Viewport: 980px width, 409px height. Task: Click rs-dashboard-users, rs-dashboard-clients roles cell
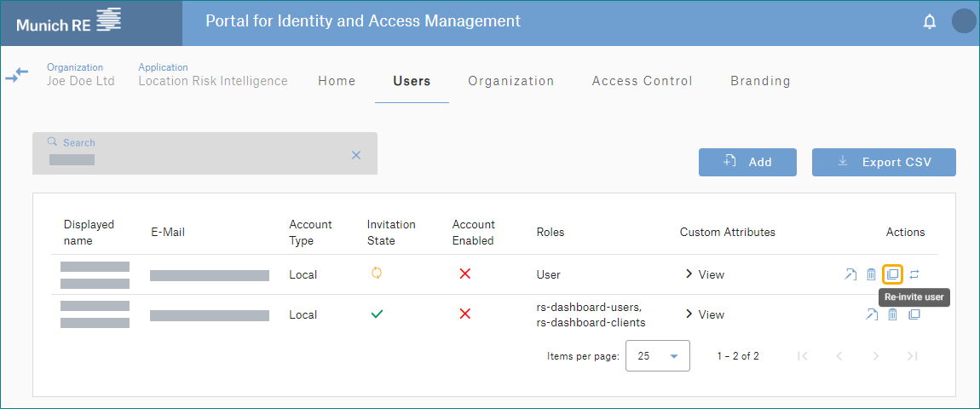(x=590, y=314)
